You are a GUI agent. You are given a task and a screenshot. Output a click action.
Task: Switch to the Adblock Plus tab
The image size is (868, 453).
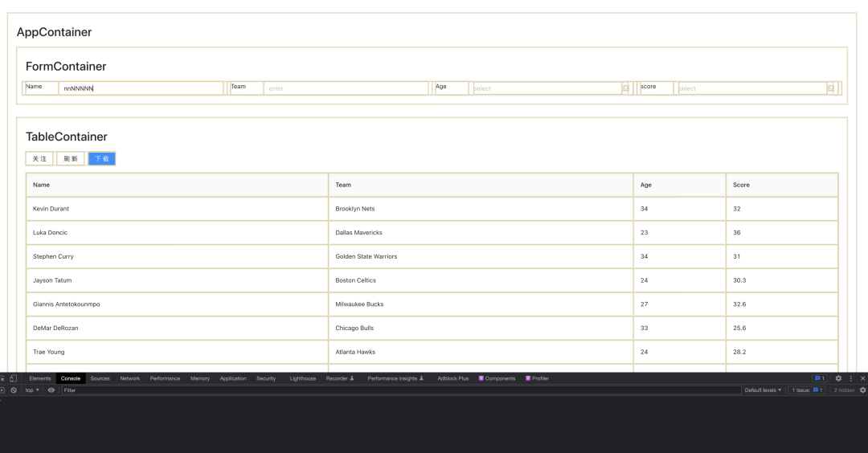click(x=452, y=378)
